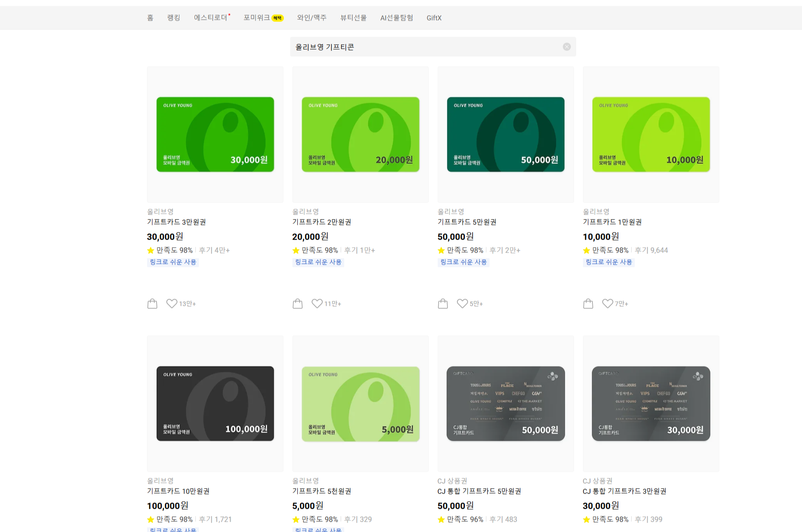This screenshot has height=532, width=802.
Task: Add 기프트카드 5만원권 to the gift bag
Action: [443, 304]
